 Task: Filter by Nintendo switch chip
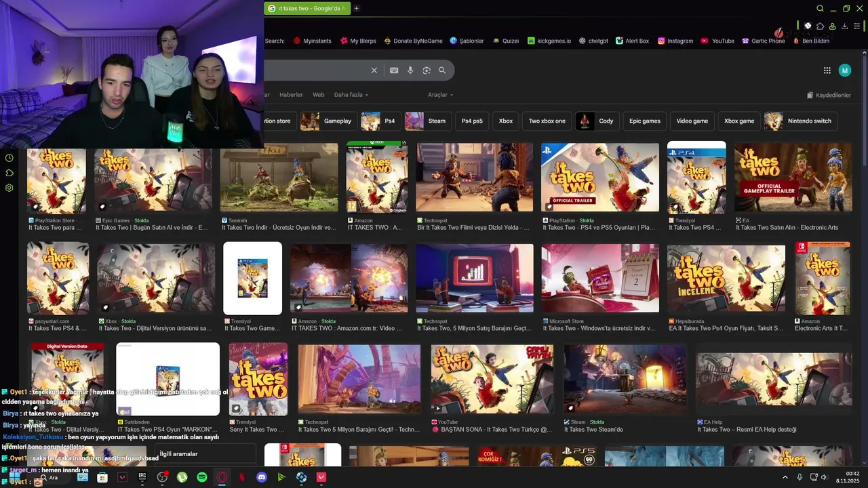[801, 121]
